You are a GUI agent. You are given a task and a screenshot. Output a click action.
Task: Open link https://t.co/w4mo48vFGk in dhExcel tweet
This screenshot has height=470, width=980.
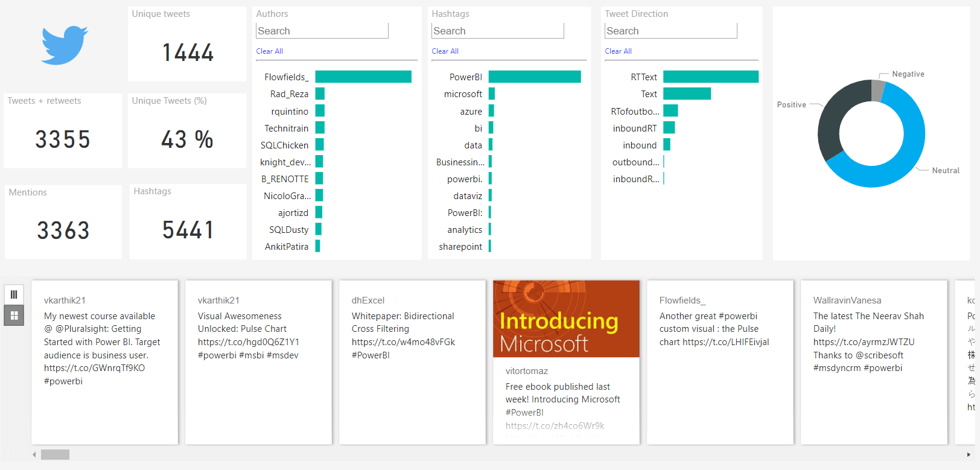tap(403, 342)
